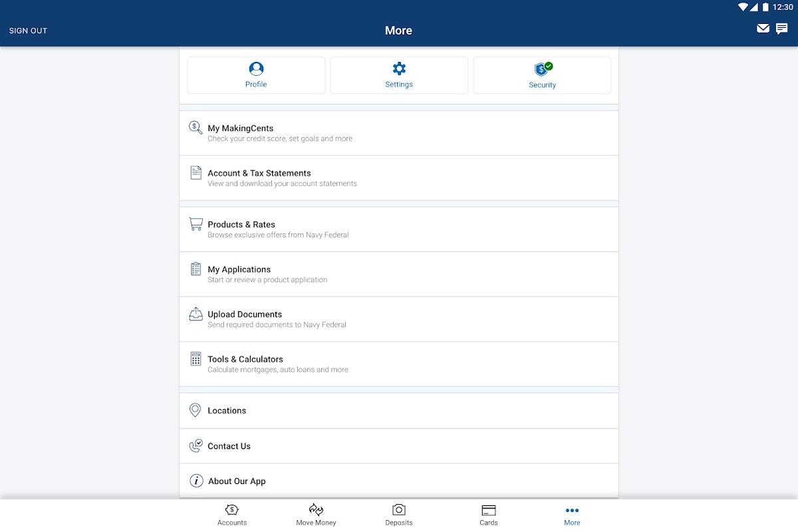Switch to the Accounts tab

tap(232, 515)
